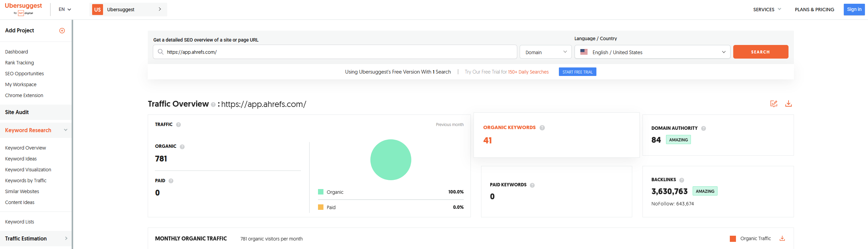Viewport: 868px width, 249px height.
Task: Open Chrome Extension page
Action: click(24, 95)
